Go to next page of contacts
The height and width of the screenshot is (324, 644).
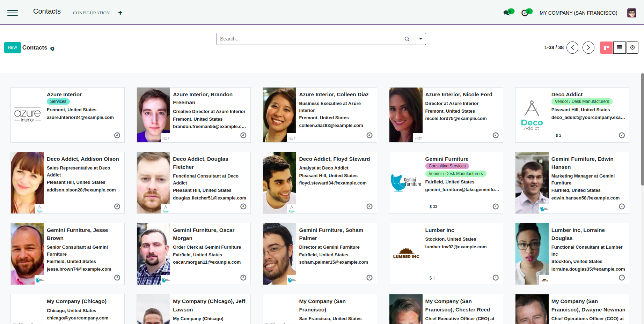(588, 47)
